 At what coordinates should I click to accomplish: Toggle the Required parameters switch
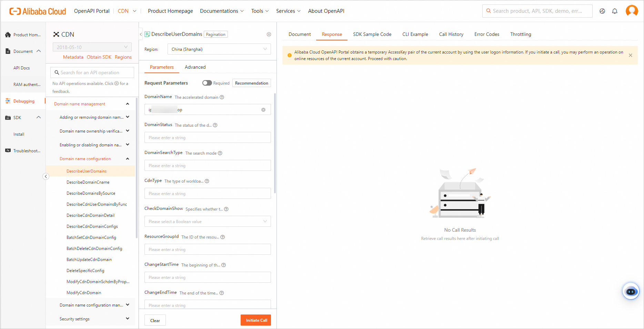click(x=207, y=83)
